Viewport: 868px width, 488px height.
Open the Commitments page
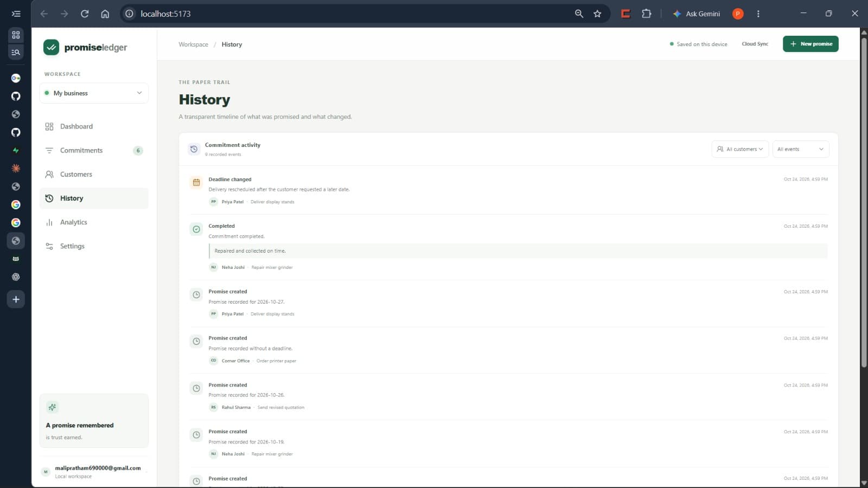coord(94,150)
